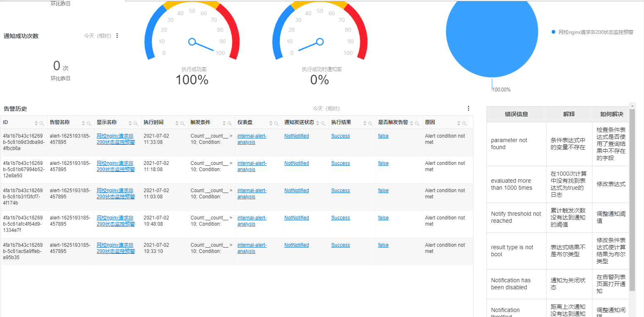
Task: Open 网校nginx link in the 11:03:08 row
Action: (x=115, y=193)
